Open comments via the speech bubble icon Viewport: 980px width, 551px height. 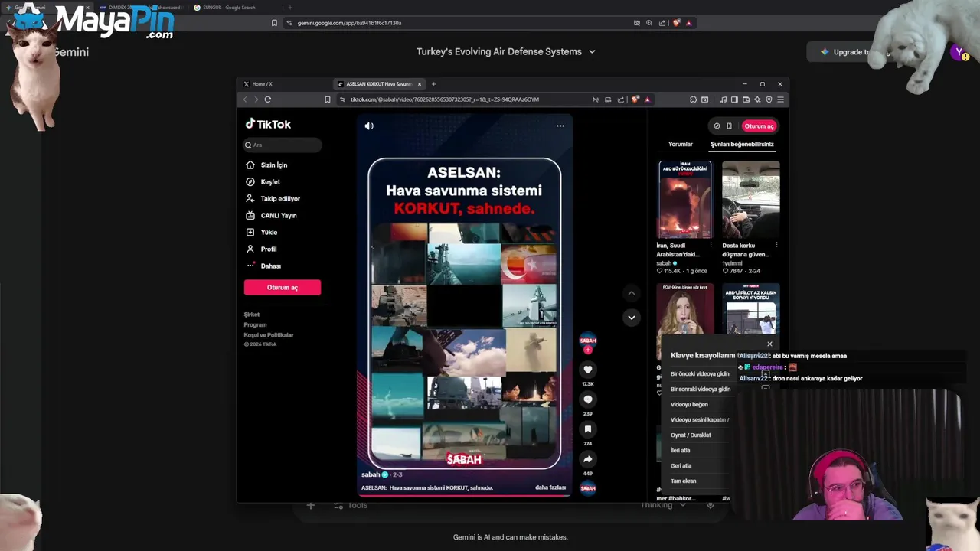[588, 399]
